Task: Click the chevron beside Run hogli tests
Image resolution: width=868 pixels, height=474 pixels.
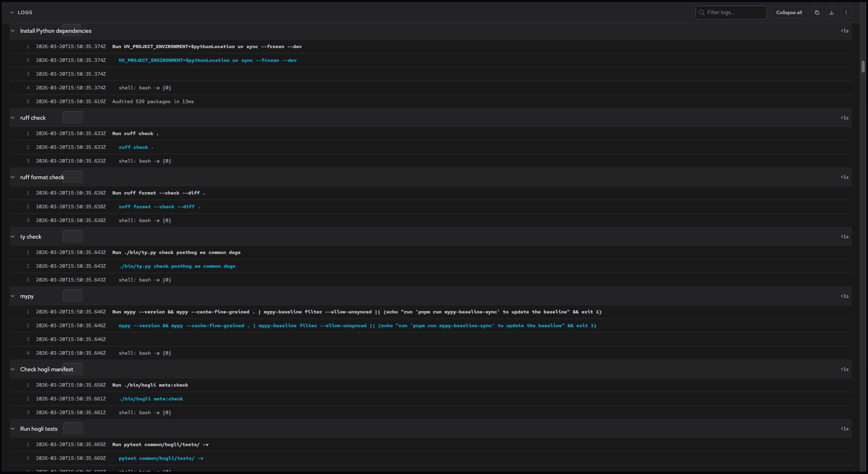Action: coord(12,428)
